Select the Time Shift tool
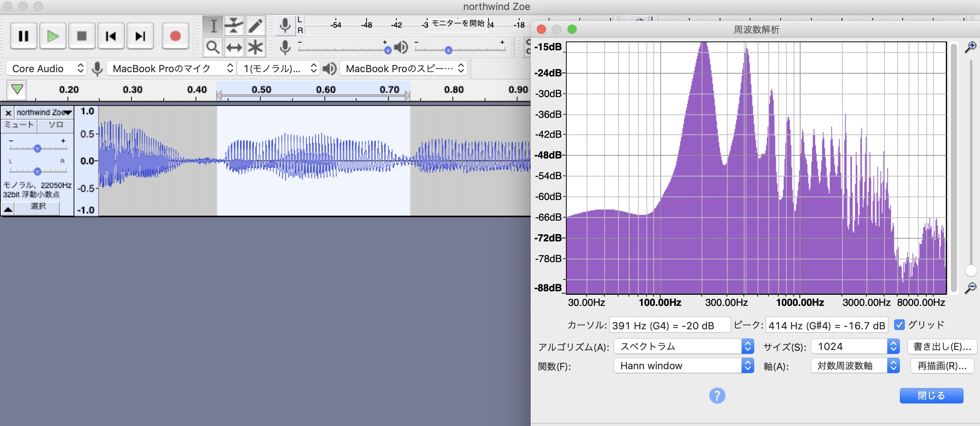This screenshot has height=426, width=980. pos(234,48)
